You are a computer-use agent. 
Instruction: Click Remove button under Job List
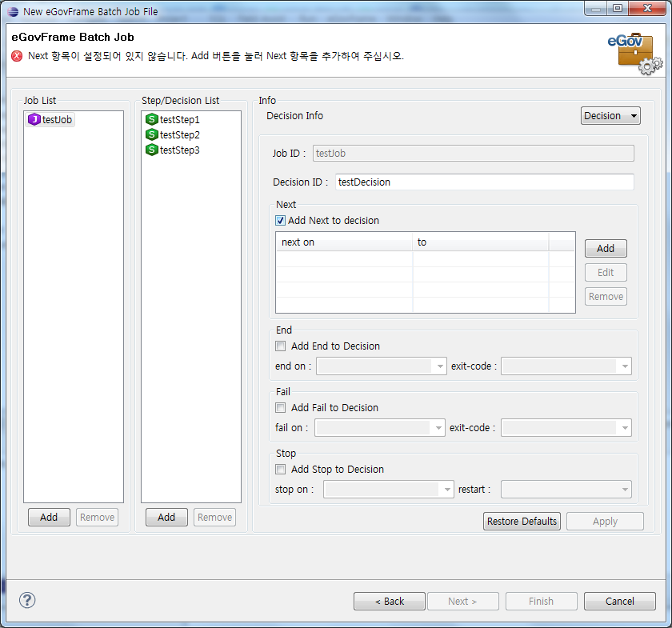tap(98, 518)
